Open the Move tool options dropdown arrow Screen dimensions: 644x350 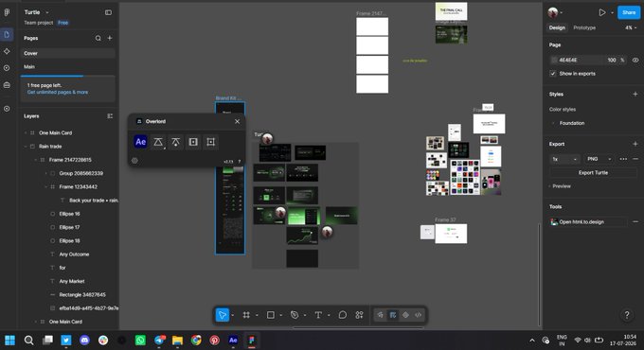tap(233, 315)
